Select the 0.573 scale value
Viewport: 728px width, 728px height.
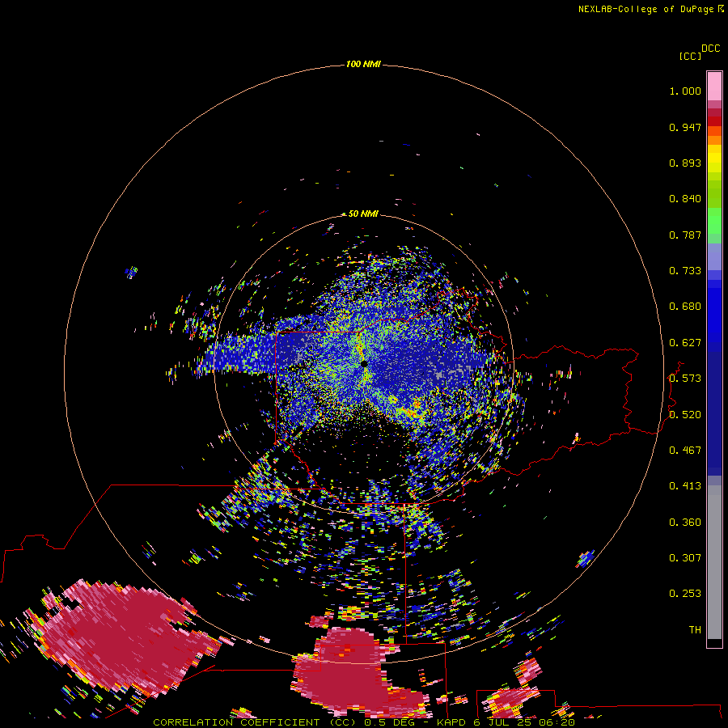coord(685,379)
